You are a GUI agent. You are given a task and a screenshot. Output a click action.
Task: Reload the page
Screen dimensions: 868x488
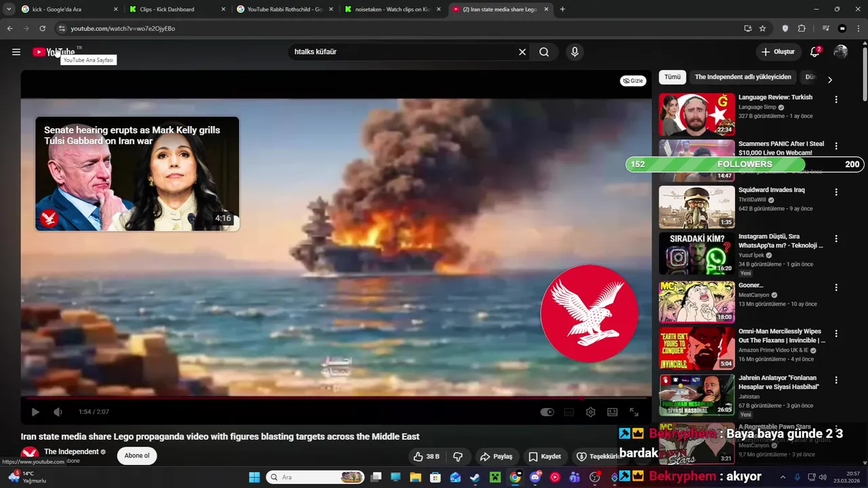click(x=42, y=28)
